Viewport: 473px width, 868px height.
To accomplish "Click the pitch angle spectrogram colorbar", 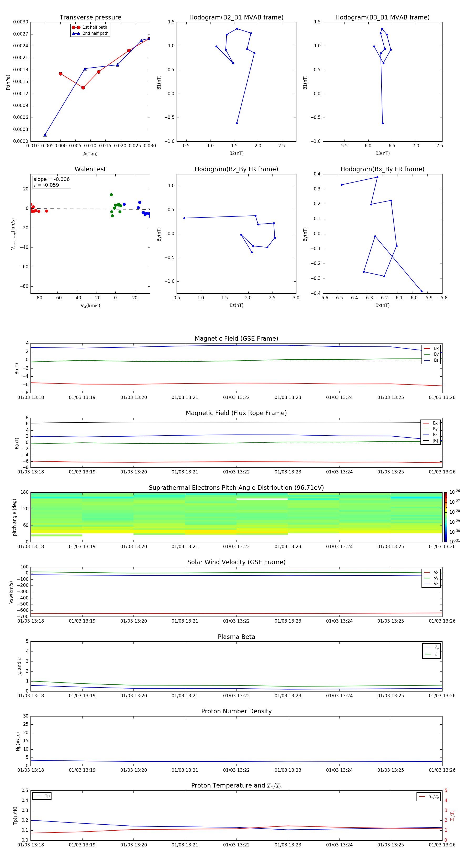I will tap(446, 517).
